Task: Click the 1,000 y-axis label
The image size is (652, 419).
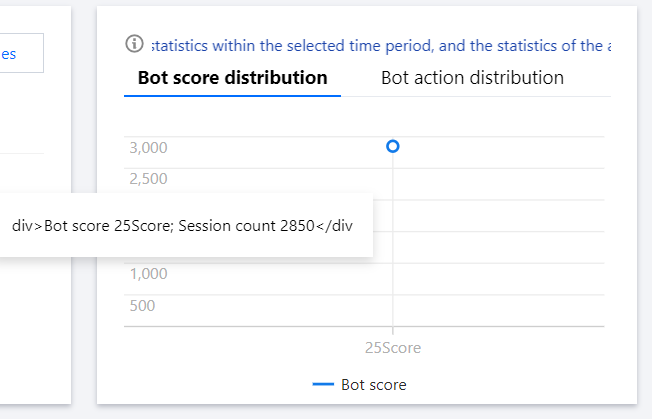Action: 148,274
